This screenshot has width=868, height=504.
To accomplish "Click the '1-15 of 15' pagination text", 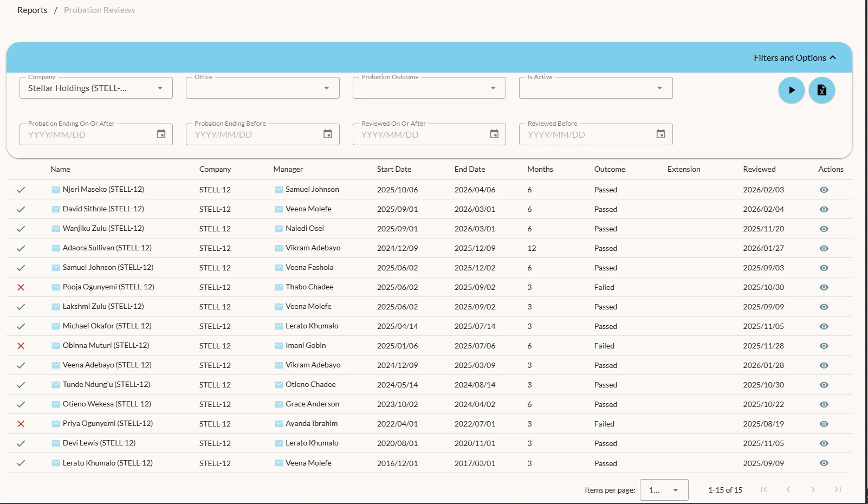I will tap(726, 490).
